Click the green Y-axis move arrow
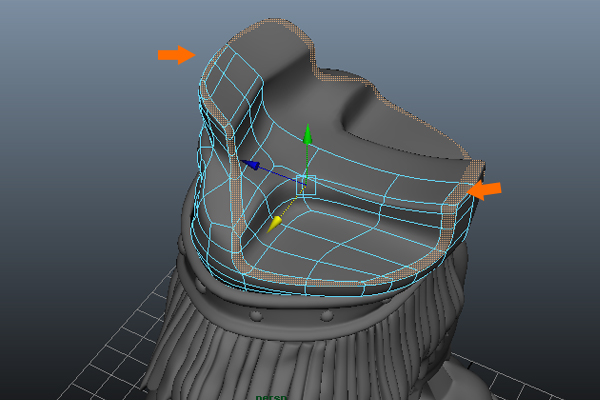600x400 pixels. click(308, 134)
